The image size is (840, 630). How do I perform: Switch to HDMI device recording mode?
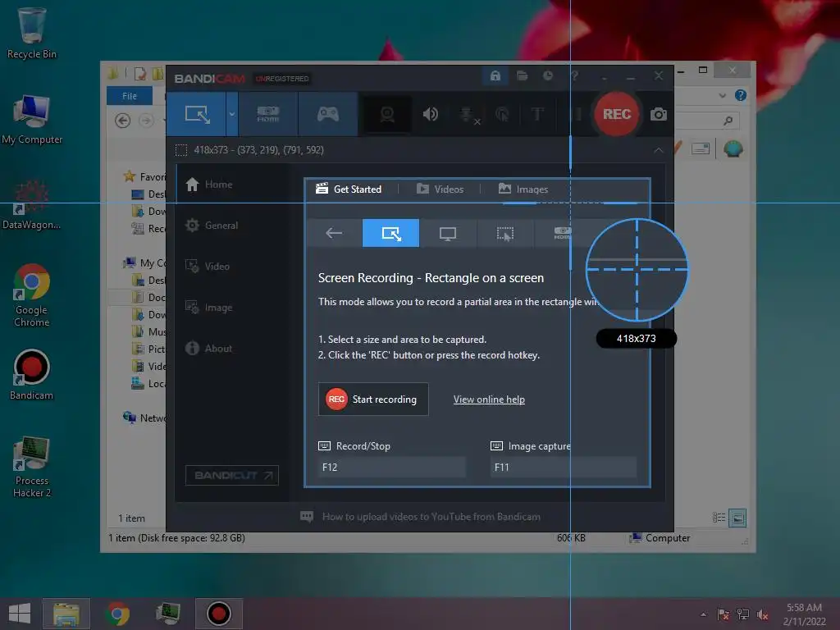click(x=268, y=114)
